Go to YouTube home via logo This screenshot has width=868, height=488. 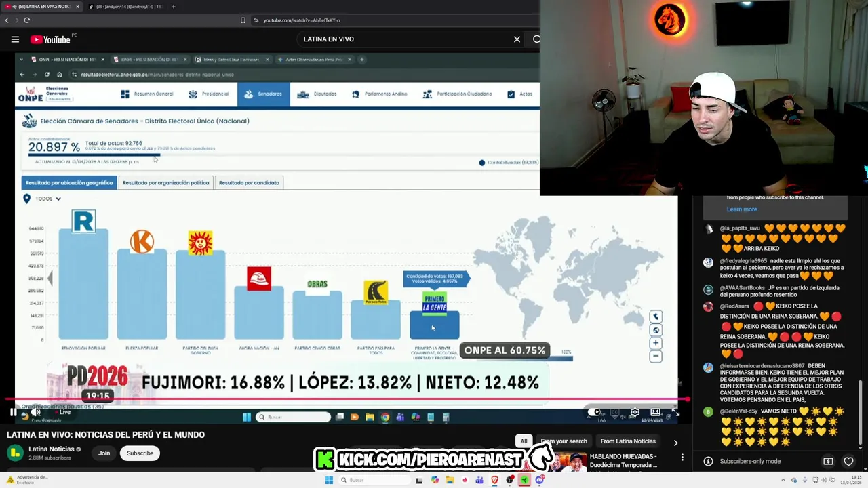coord(50,39)
